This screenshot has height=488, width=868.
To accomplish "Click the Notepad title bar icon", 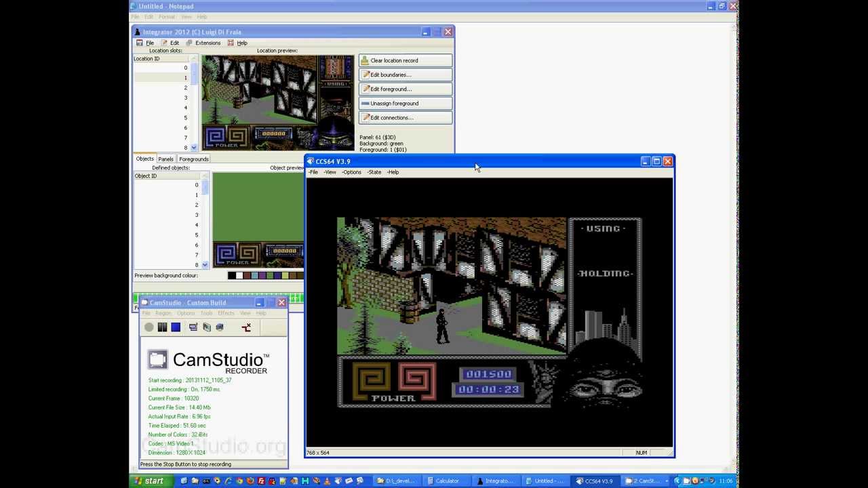I will coord(134,6).
